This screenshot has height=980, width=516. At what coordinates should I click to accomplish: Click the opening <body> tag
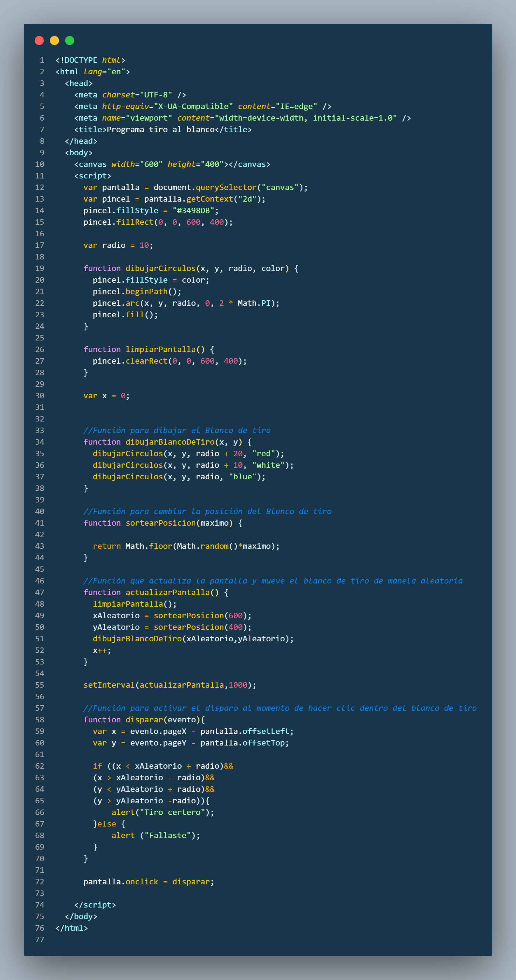click(x=79, y=153)
